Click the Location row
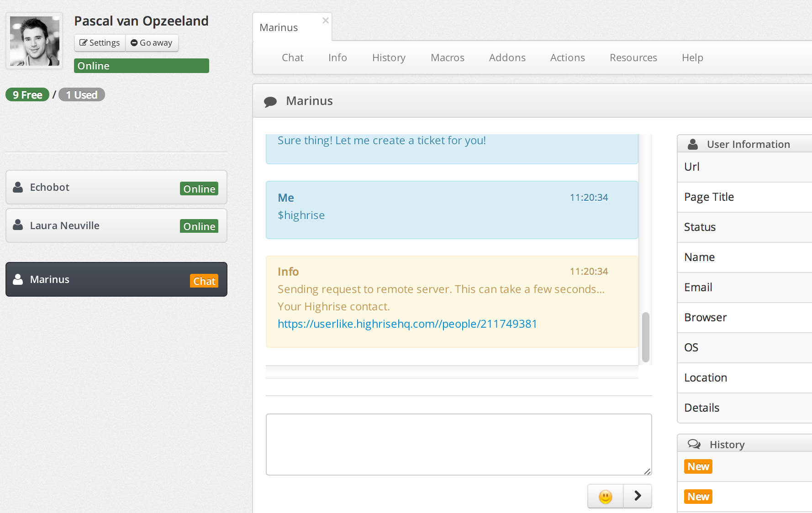This screenshot has width=812, height=513. pyautogui.click(x=745, y=378)
